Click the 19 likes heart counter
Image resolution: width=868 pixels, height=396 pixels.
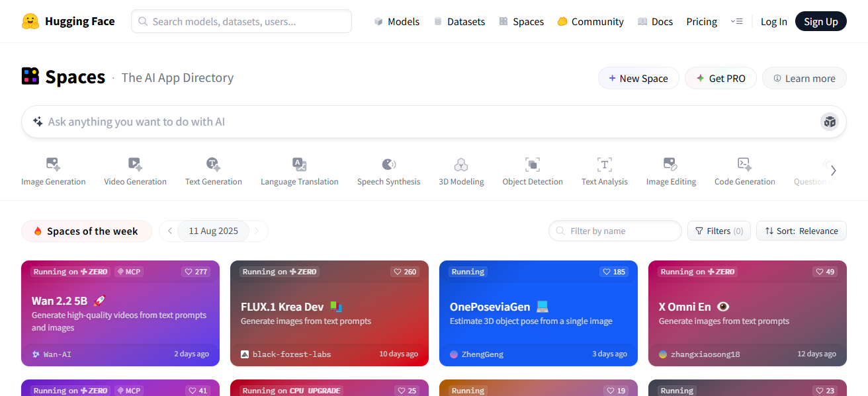(616, 391)
